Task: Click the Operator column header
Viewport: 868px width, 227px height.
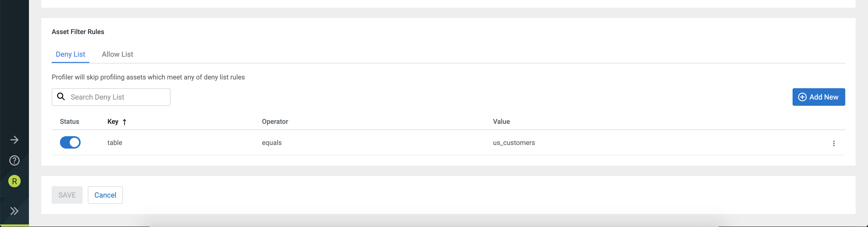Action: pyautogui.click(x=275, y=122)
